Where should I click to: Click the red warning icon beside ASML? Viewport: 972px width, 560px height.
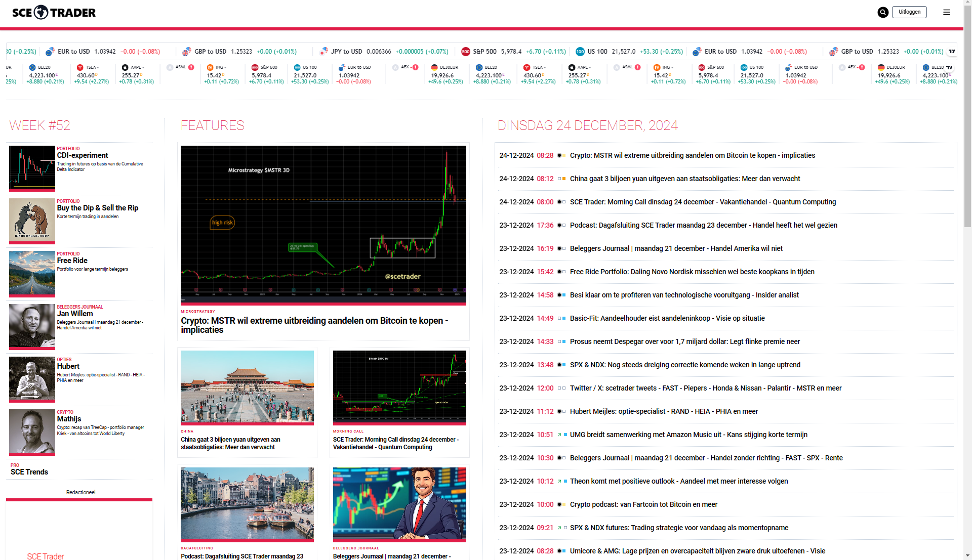[191, 67]
